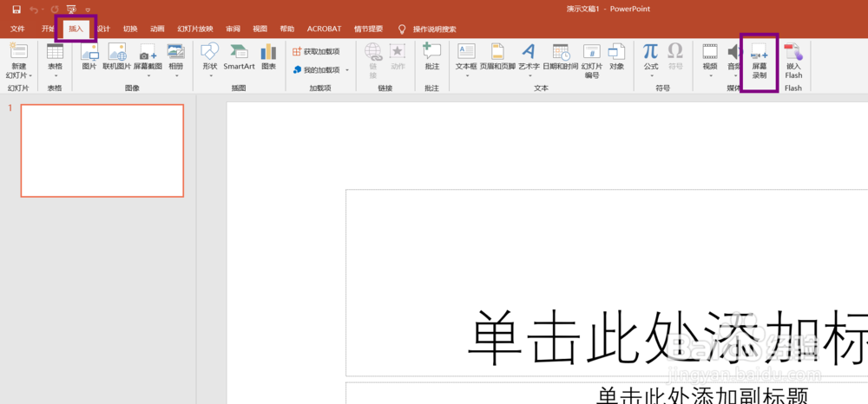
Task: Click 获取加载项 button
Action: 316,52
